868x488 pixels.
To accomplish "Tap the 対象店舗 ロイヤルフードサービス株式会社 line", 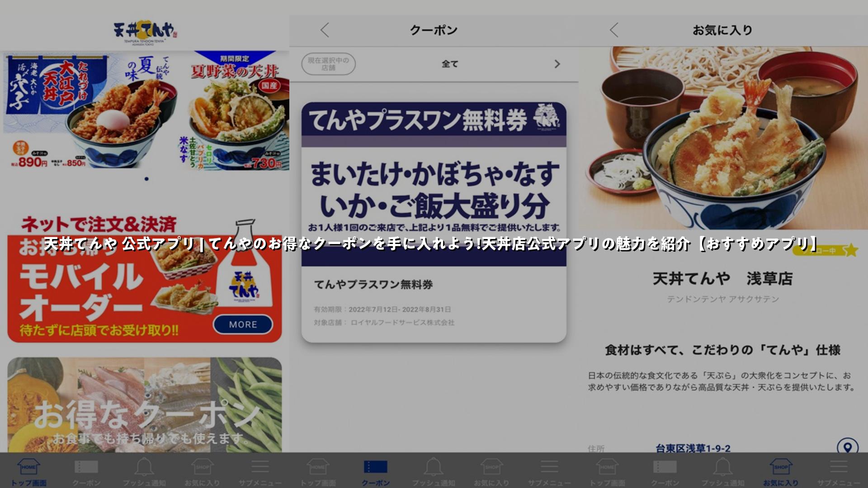I will [x=384, y=323].
